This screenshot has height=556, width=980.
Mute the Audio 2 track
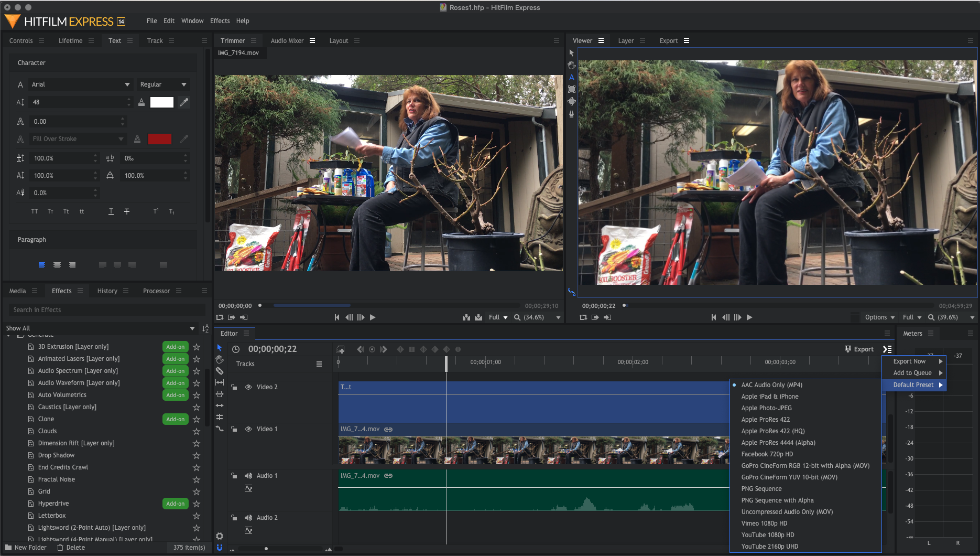[x=248, y=518]
